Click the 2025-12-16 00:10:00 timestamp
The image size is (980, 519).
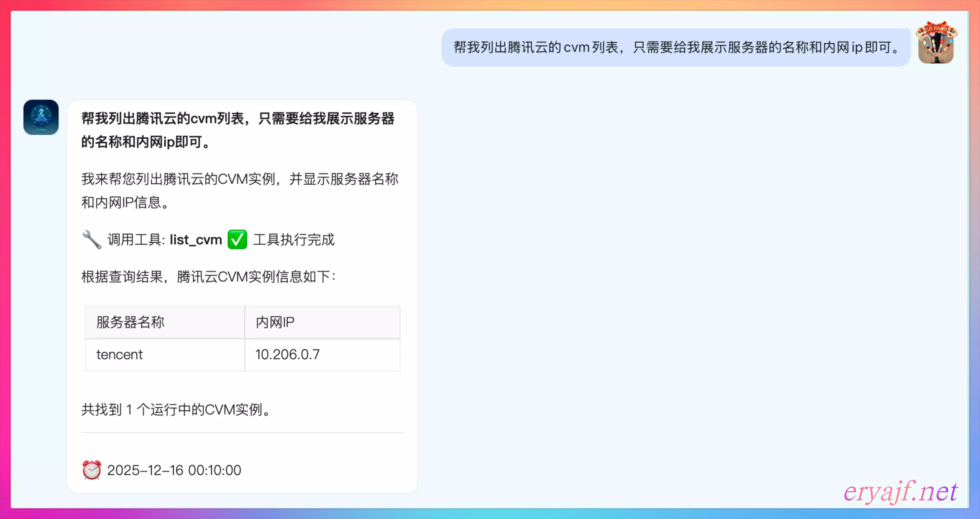point(174,470)
